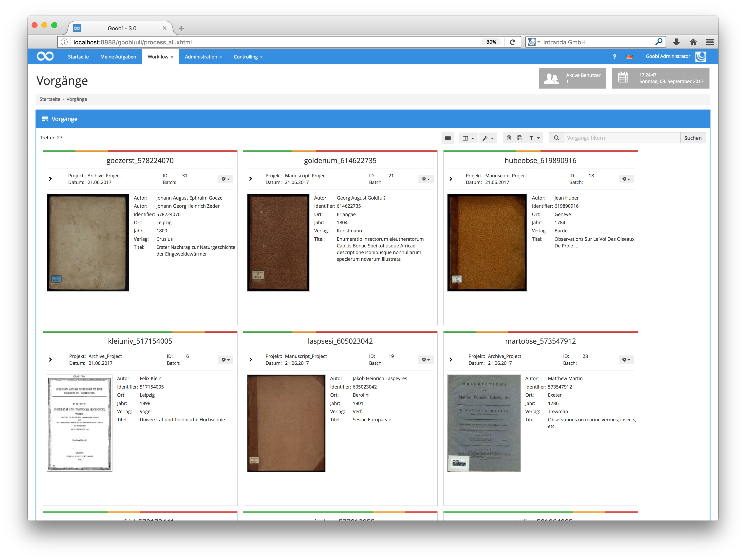This screenshot has width=746, height=560.
Task: Open the Controlling menu
Action: [x=248, y=57]
